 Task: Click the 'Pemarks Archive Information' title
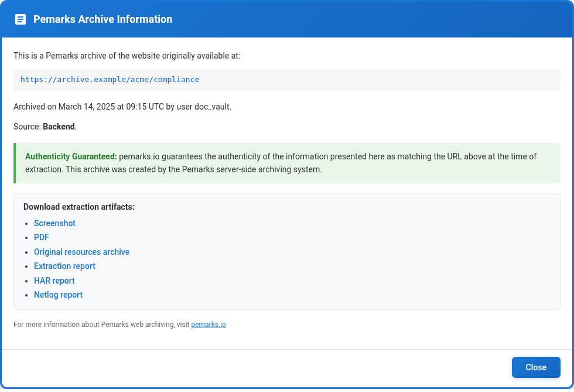tap(103, 19)
